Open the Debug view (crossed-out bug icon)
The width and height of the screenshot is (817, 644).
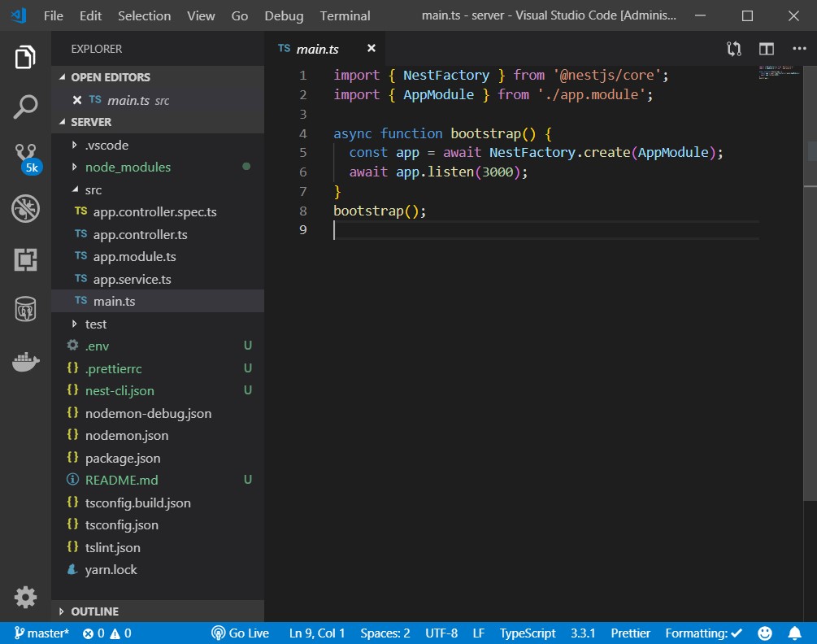pos(25,208)
